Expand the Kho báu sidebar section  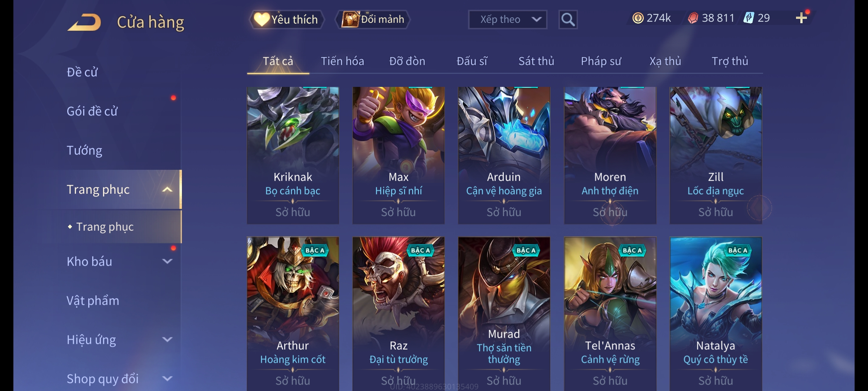coord(167,261)
